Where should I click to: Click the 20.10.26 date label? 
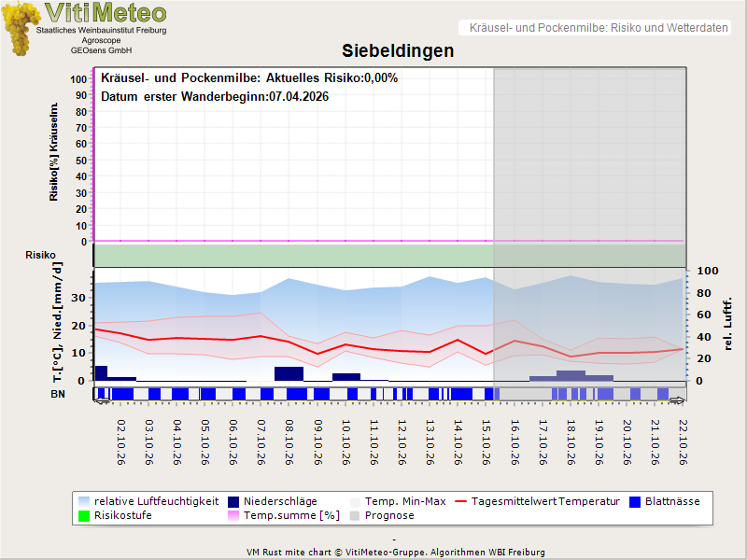tap(627, 442)
